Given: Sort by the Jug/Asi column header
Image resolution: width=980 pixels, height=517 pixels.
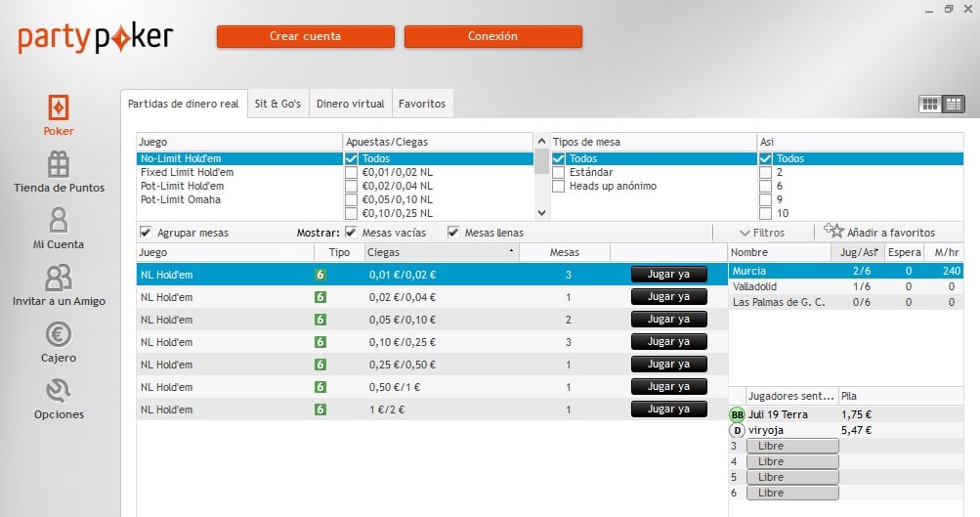Looking at the screenshot, I should pyautogui.click(x=858, y=252).
